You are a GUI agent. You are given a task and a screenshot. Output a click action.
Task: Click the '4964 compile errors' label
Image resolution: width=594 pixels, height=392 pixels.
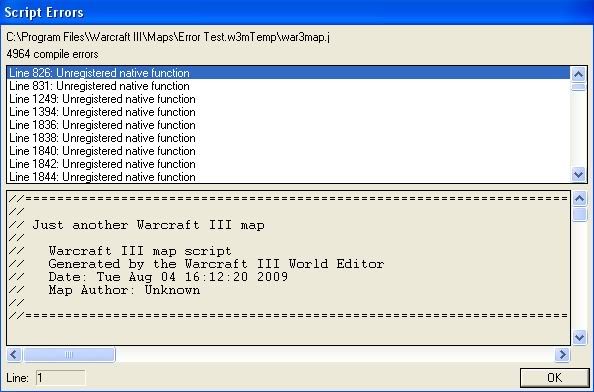(52, 54)
